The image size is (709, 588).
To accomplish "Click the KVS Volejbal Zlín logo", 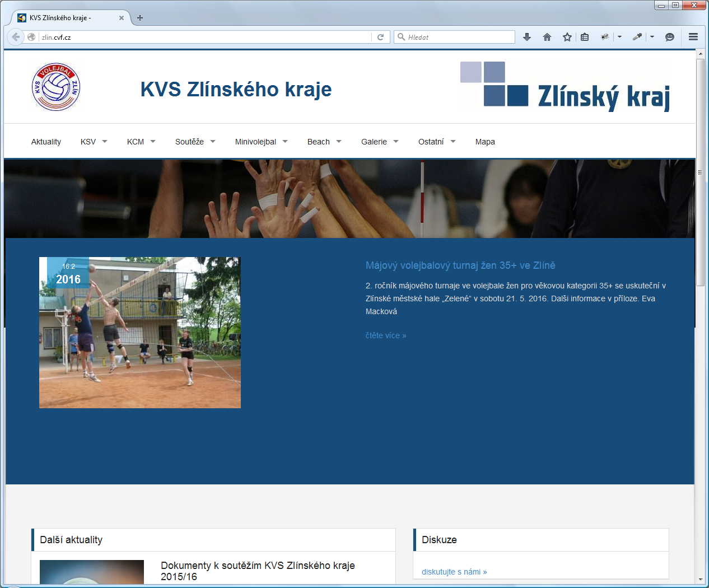I will (x=56, y=87).
